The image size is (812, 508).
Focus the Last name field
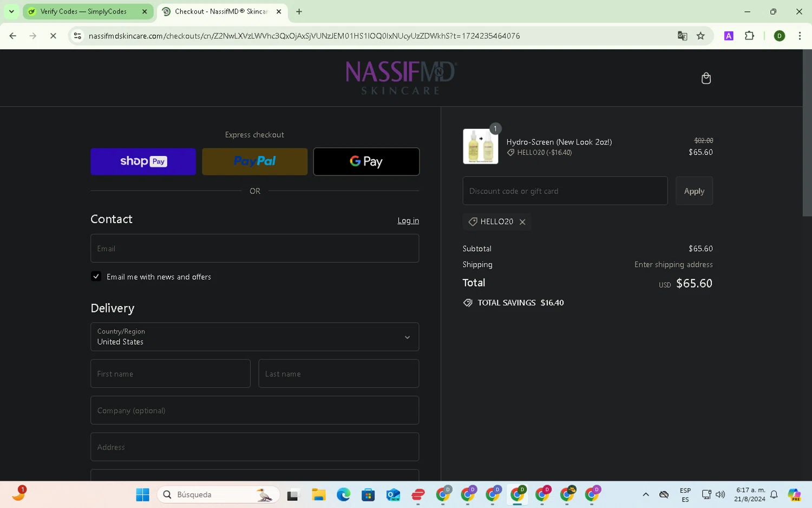click(339, 374)
